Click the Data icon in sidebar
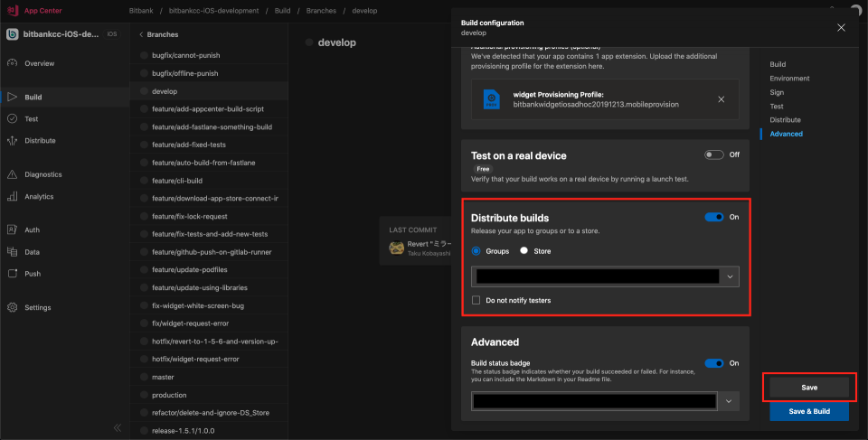The height and width of the screenshot is (440, 868). click(x=12, y=252)
